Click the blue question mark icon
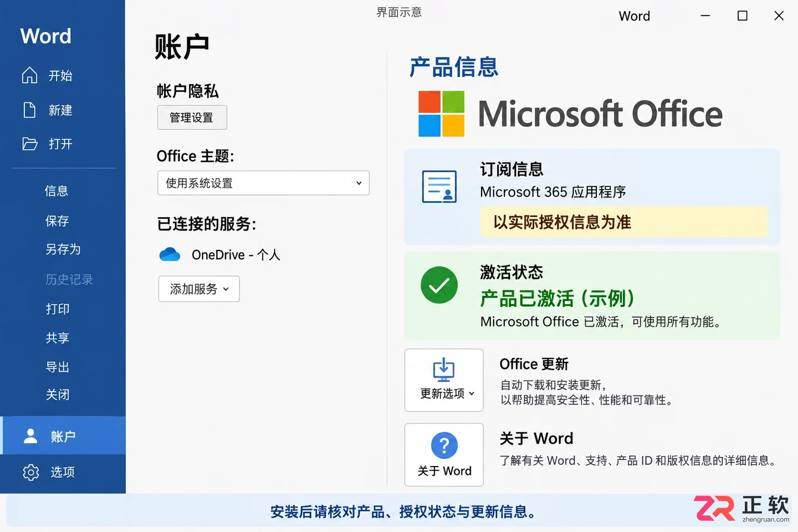The width and height of the screenshot is (798, 532). pyautogui.click(x=444, y=445)
